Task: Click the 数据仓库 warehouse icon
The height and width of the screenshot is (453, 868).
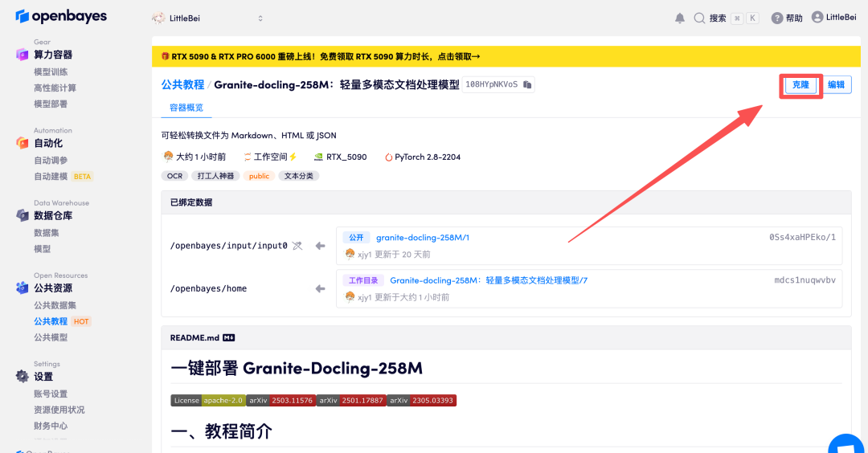Action: click(x=23, y=215)
